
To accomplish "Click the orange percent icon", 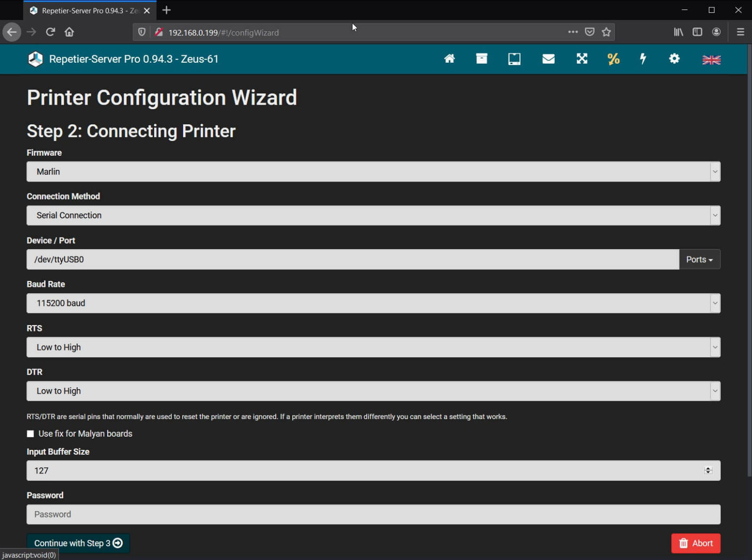I will [613, 59].
